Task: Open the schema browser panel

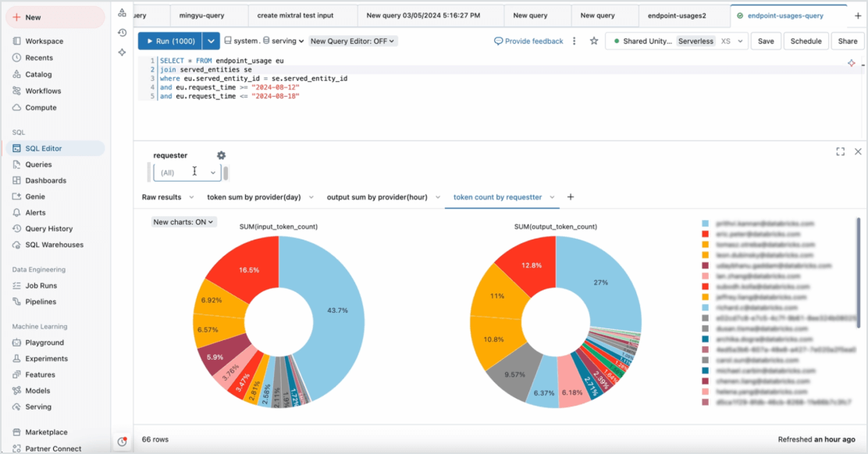Action: pos(122,13)
